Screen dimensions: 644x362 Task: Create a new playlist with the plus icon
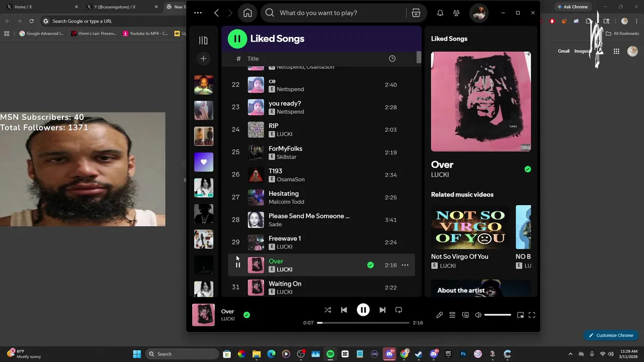point(203,59)
